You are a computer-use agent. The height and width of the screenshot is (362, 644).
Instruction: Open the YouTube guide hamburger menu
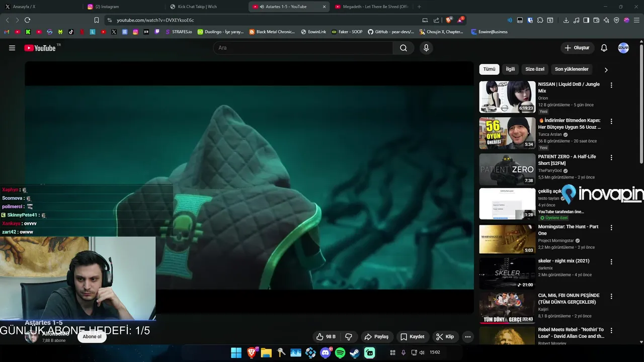(12, 48)
